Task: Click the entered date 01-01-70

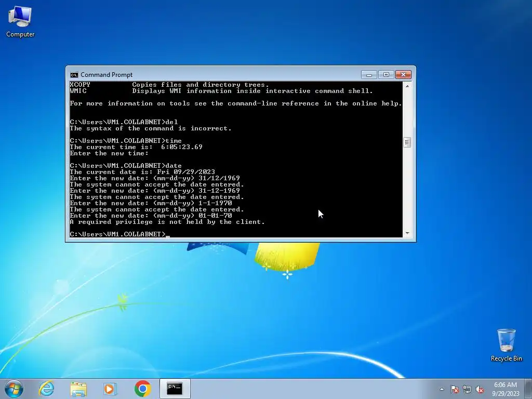Action: point(215,216)
